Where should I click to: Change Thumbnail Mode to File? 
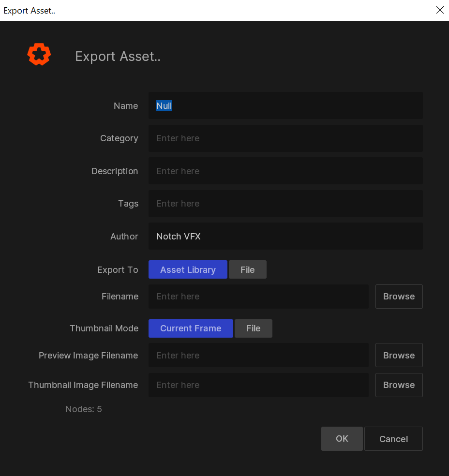point(253,328)
